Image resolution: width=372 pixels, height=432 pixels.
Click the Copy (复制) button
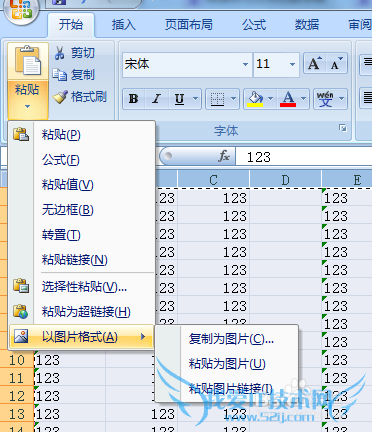(74, 75)
